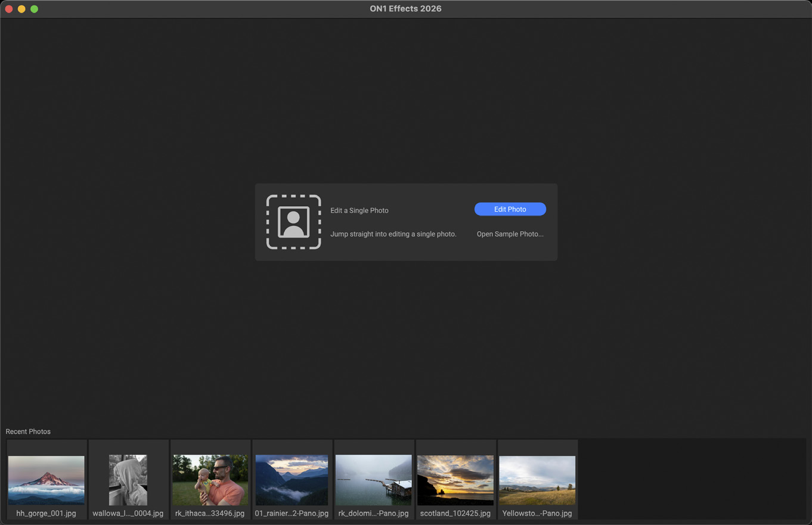Zoom the window with the green button
Viewport: 812px width, 525px height.
click(35, 9)
